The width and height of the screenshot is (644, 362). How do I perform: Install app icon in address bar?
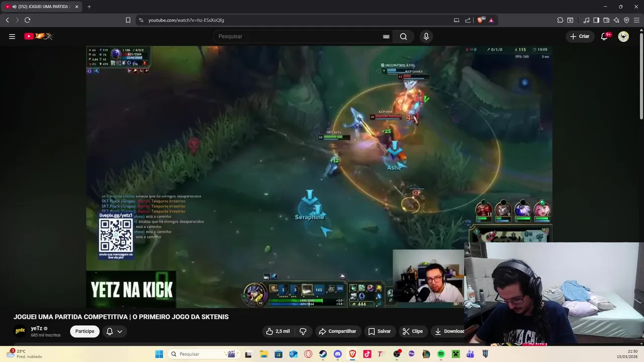click(457, 20)
